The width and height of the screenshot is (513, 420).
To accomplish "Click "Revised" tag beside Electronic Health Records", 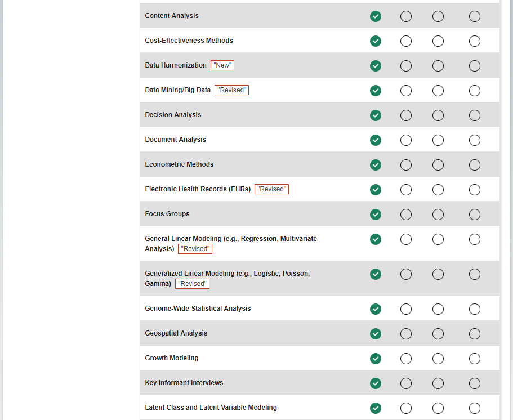I will pos(271,189).
